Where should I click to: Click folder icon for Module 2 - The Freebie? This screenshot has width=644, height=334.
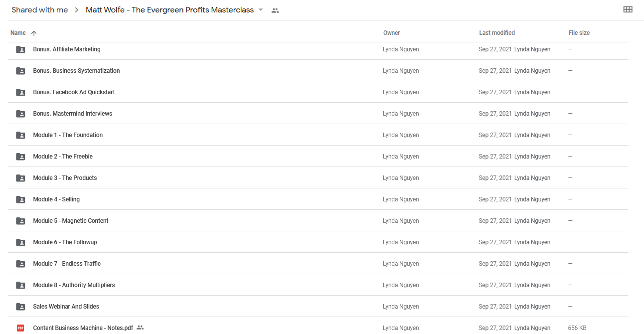click(x=20, y=157)
